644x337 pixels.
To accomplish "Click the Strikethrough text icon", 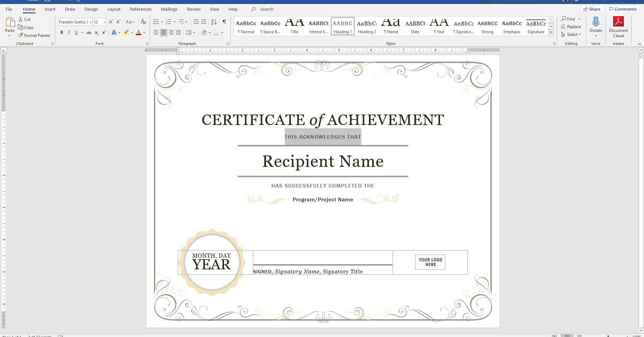I will (89, 32).
